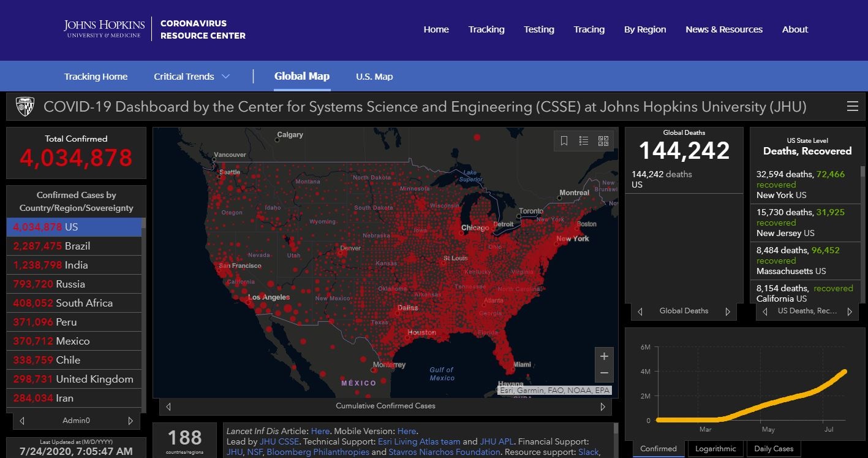Select Brazil in the confirmed cases list
868x458 pixels.
tap(74, 246)
